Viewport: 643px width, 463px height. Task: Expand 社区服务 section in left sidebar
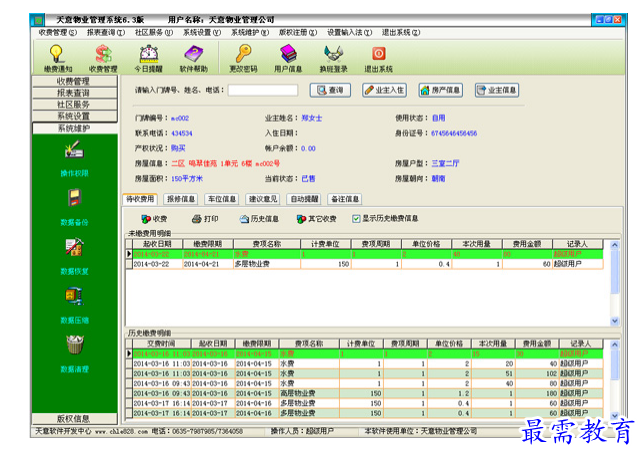75,105
